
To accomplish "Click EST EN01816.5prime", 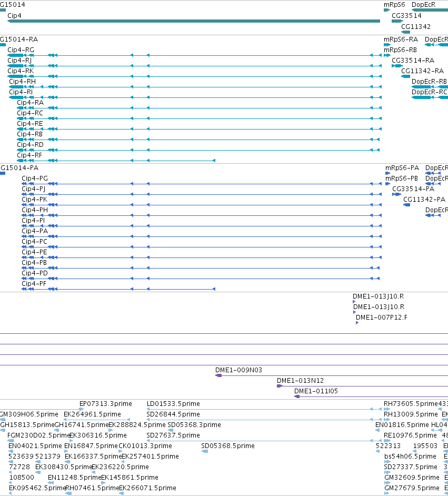I will point(402,425).
